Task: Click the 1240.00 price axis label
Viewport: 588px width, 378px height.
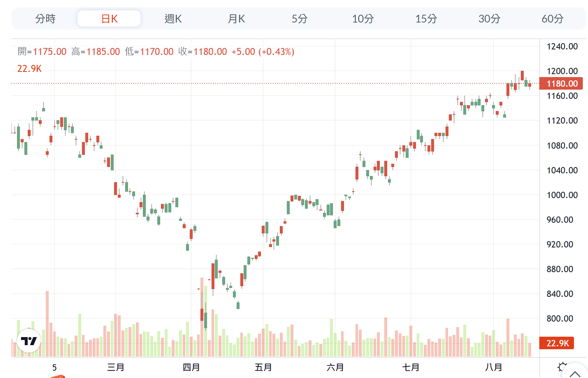Action: click(x=562, y=46)
